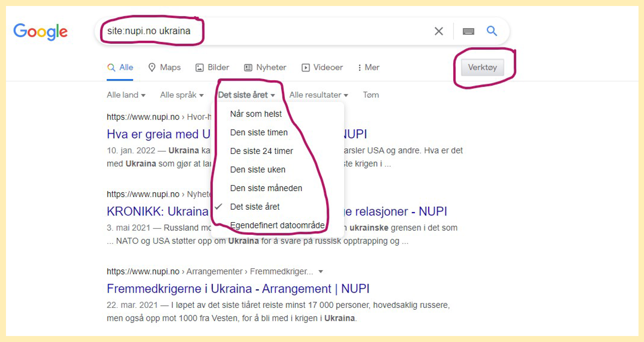This screenshot has height=342, width=644.
Task: Select the checked Det siste året option
Action: click(277, 207)
